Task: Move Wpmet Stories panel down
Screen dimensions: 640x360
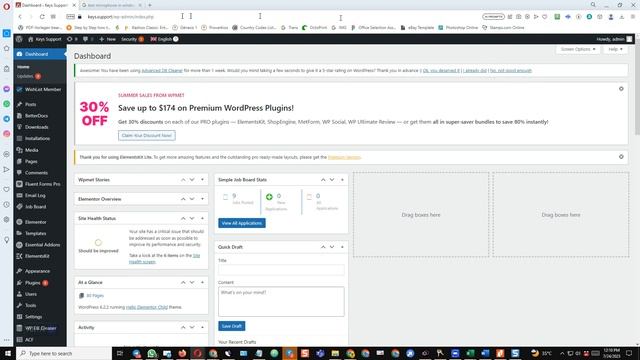Action: point(192,180)
